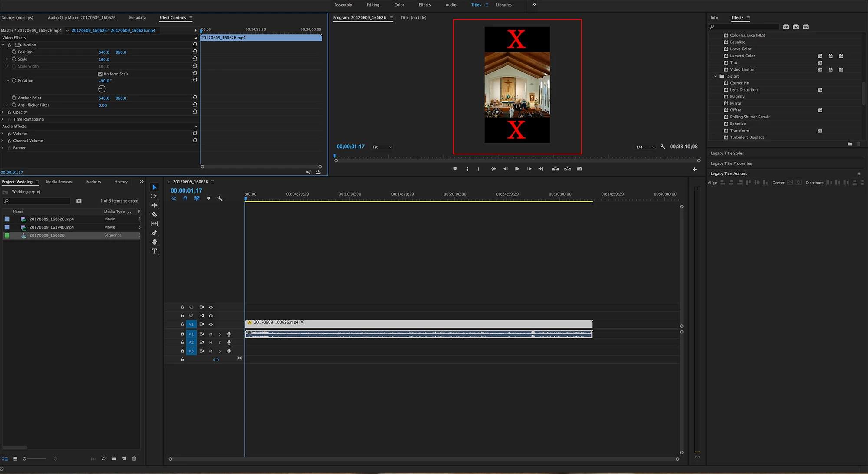Click the New Bin folder icon in Project panel

[114, 458]
